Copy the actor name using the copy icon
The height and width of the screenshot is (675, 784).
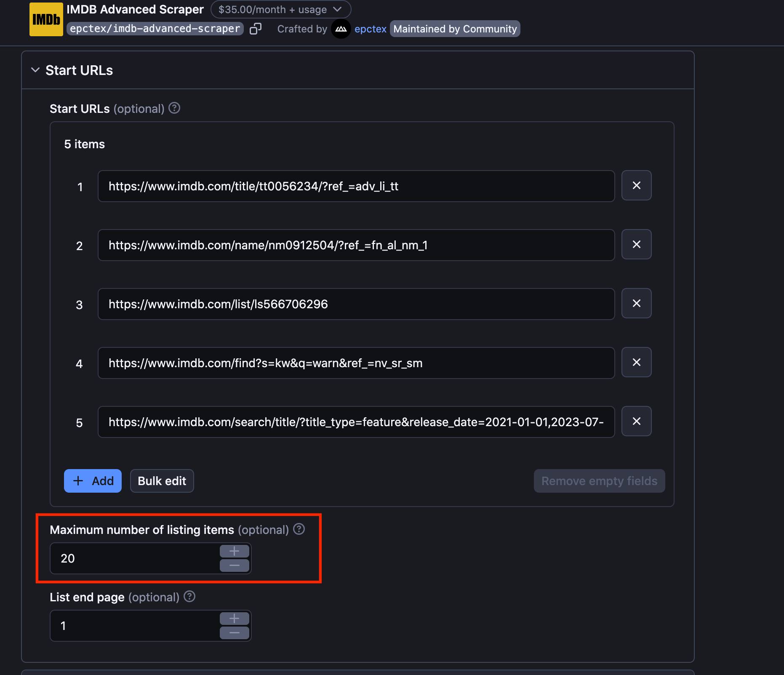point(256,28)
